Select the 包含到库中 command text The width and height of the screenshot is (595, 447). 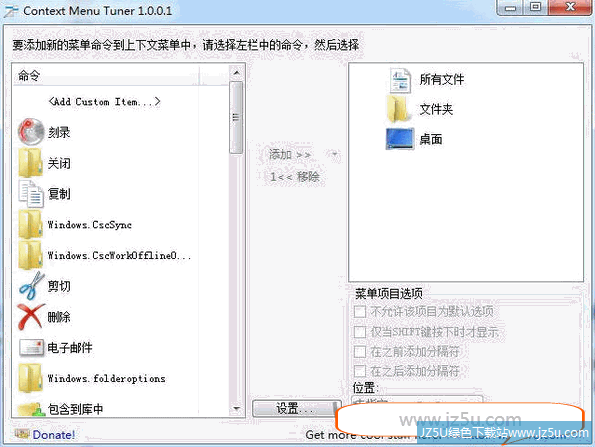tap(76, 409)
